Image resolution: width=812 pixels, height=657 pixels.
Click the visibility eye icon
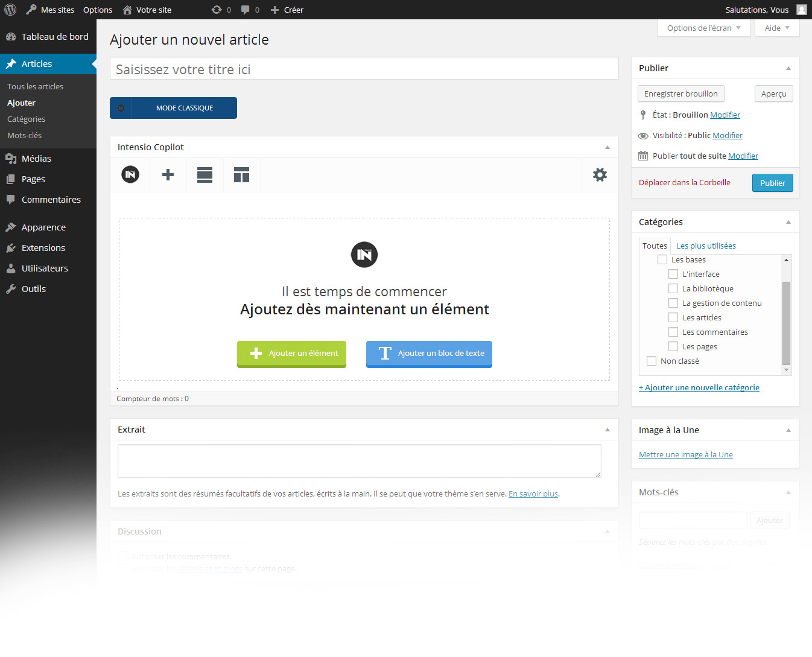pos(643,136)
